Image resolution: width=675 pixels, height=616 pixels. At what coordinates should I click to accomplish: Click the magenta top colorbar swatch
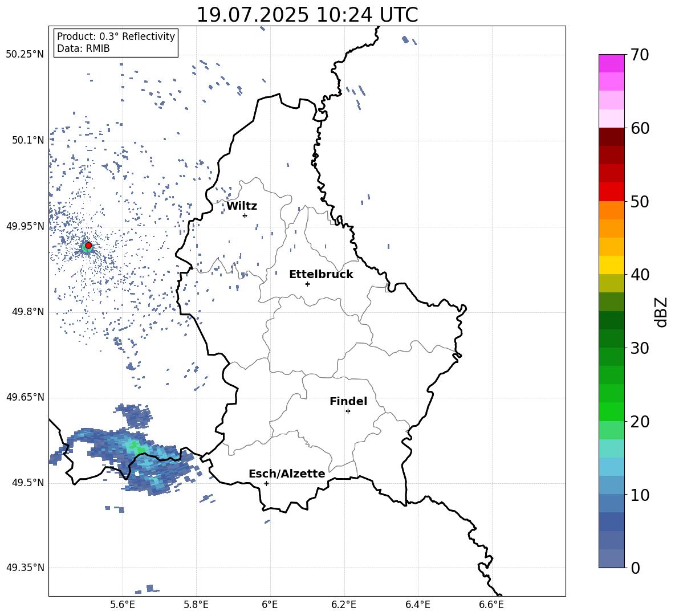pos(612,63)
